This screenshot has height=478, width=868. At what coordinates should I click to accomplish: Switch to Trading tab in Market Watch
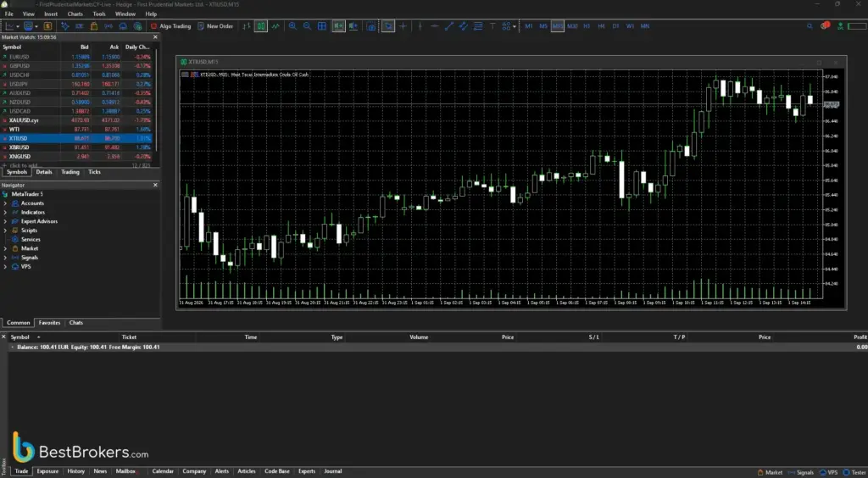[70, 172]
